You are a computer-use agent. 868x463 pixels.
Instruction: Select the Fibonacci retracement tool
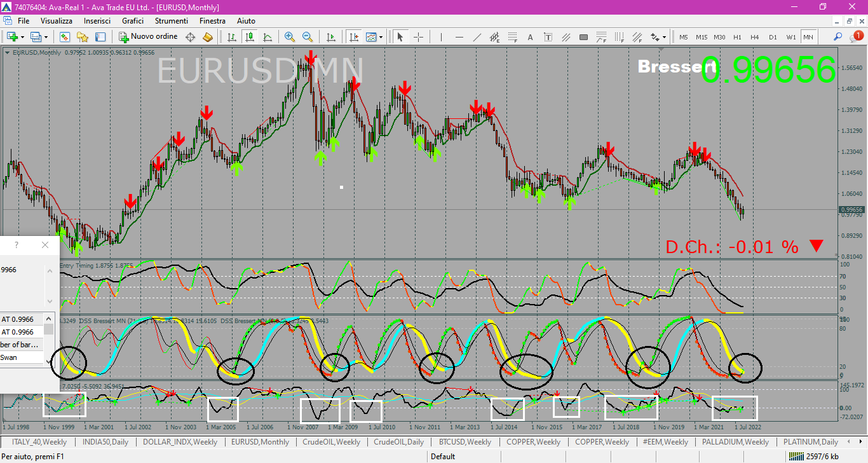point(512,37)
